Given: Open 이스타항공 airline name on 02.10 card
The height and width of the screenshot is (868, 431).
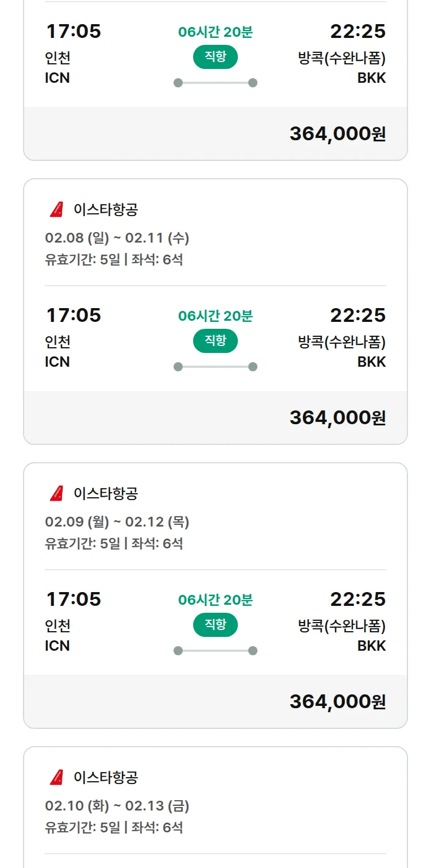Looking at the screenshot, I should 106,778.
